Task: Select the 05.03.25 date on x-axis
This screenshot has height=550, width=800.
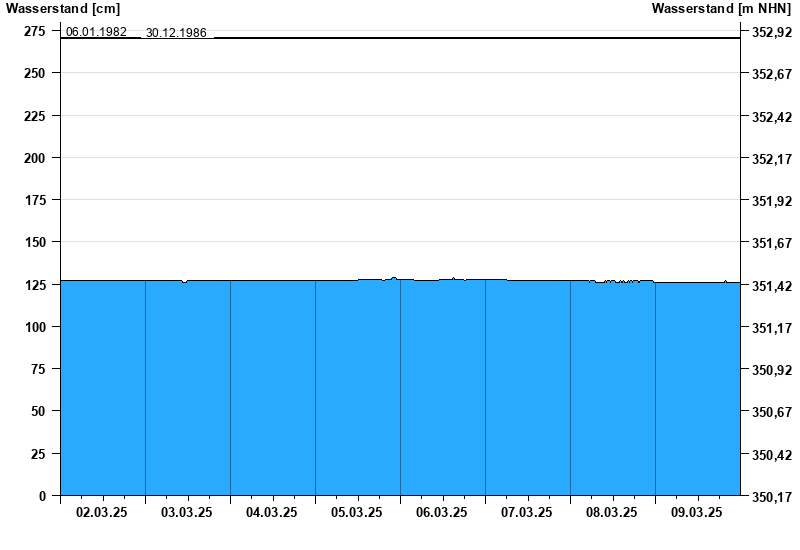Action: [x=357, y=512]
